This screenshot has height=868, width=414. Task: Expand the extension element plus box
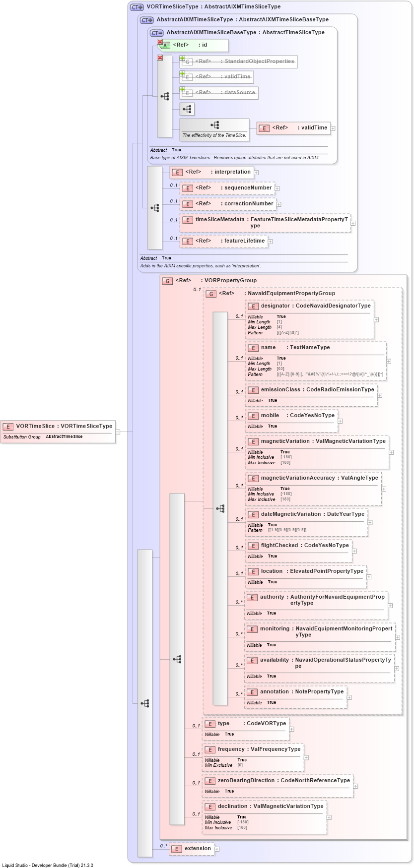[x=217, y=849]
